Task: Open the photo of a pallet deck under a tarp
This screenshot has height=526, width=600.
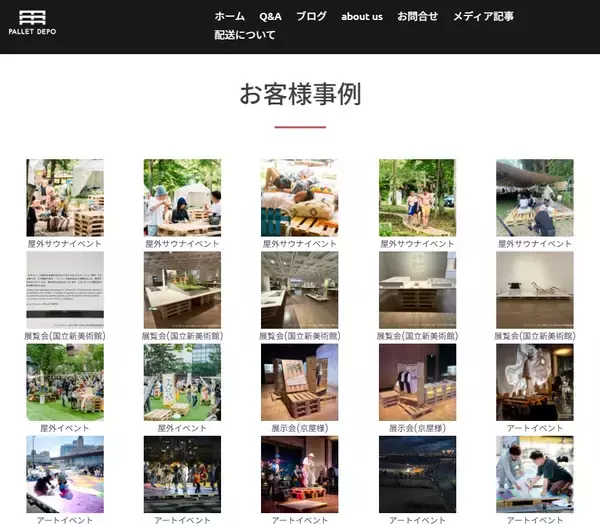Action: [535, 198]
